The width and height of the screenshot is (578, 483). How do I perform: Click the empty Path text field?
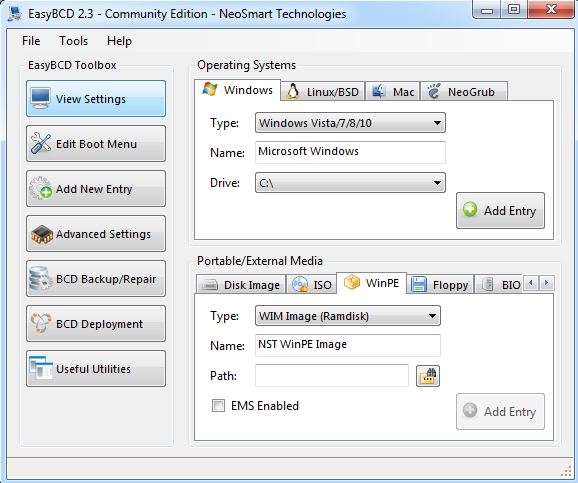[332, 375]
